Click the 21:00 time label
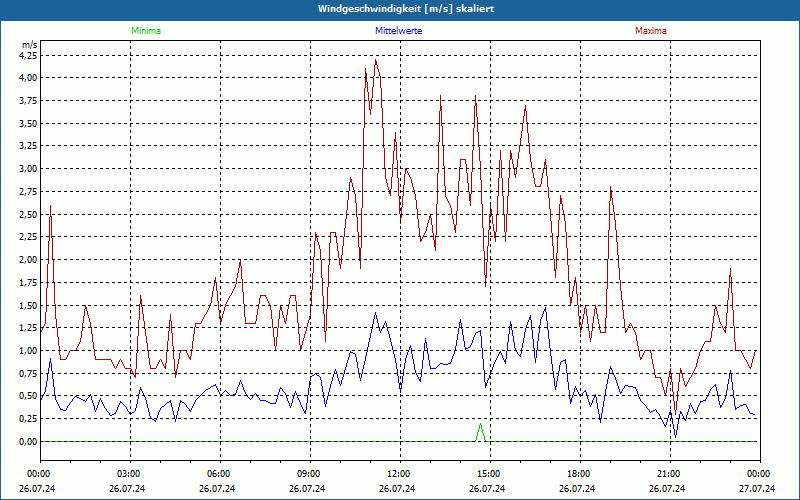 point(670,474)
